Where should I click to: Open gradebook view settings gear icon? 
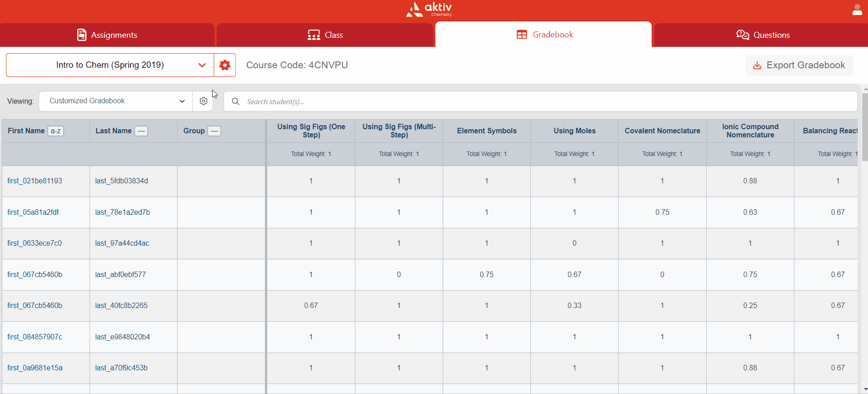coord(203,101)
